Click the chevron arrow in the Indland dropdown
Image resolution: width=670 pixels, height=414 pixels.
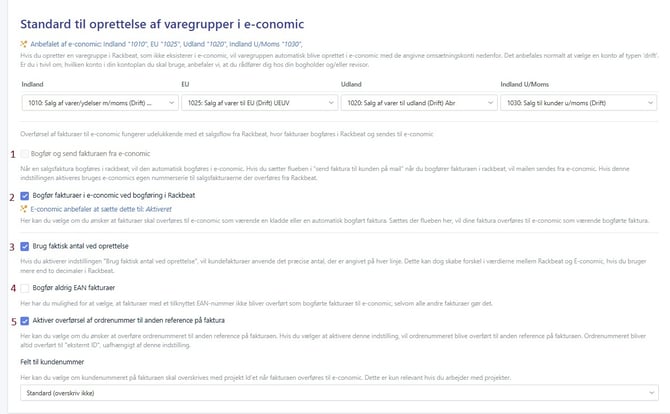tap(171, 103)
